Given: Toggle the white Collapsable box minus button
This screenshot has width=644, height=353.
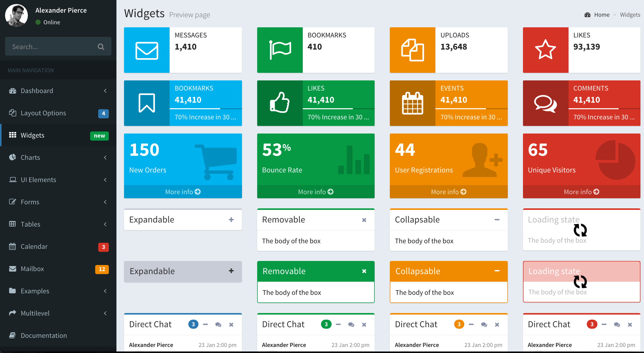Looking at the screenshot, I should tap(497, 220).
